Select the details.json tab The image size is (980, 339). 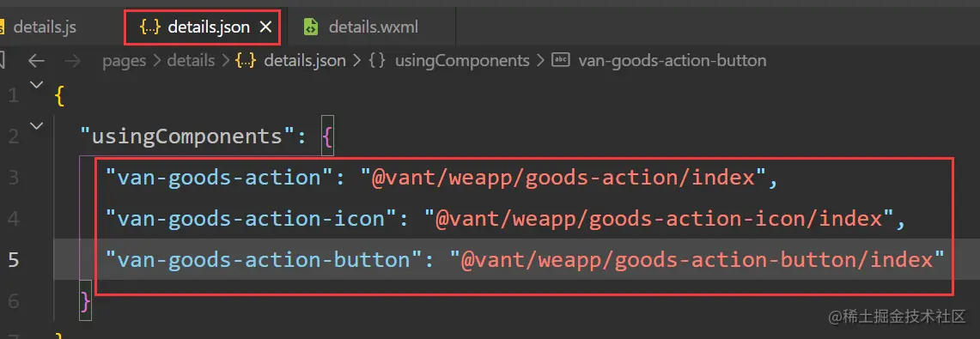[202, 27]
